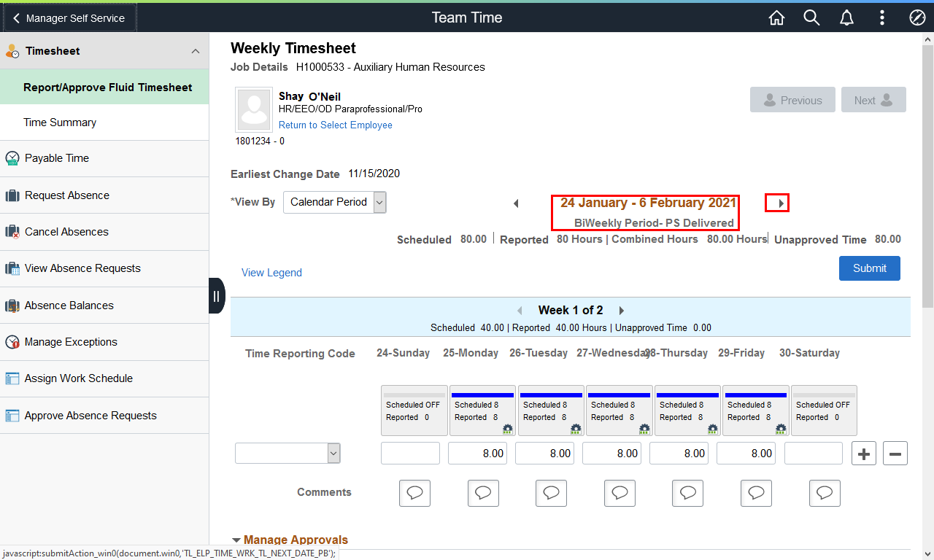Go back to Manager Self Service
The height and width of the screenshot is (560, 934).
(x=69, y=18)
